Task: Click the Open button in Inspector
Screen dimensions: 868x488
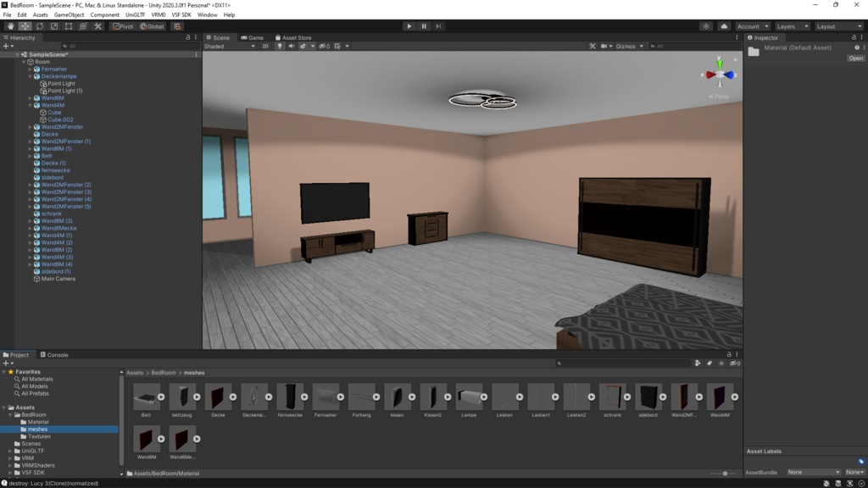Action: click(854, 58)
